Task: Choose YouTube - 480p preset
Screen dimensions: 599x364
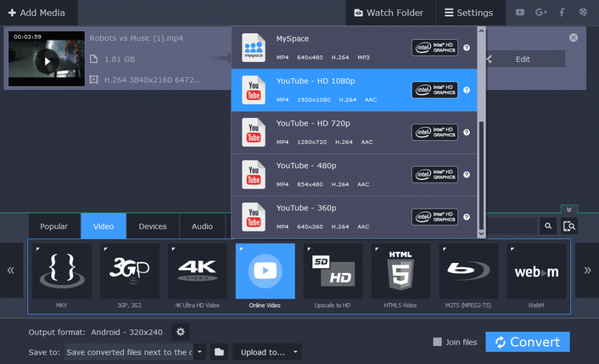Action: [354, 175]
